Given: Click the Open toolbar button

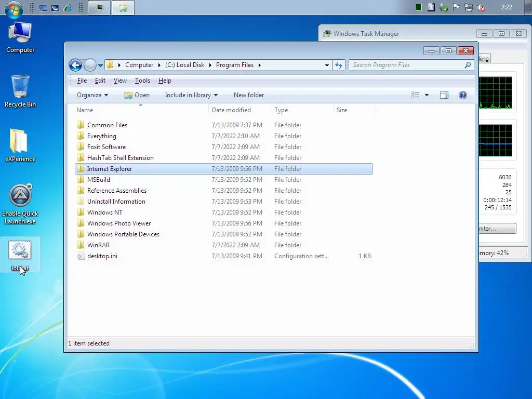Looking at the screenshot, I should click(x=137, y=95).
